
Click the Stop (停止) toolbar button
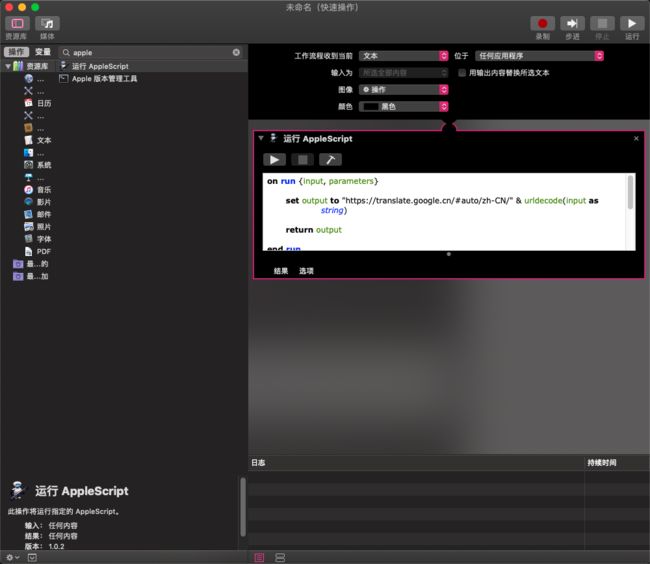point(602,24)
